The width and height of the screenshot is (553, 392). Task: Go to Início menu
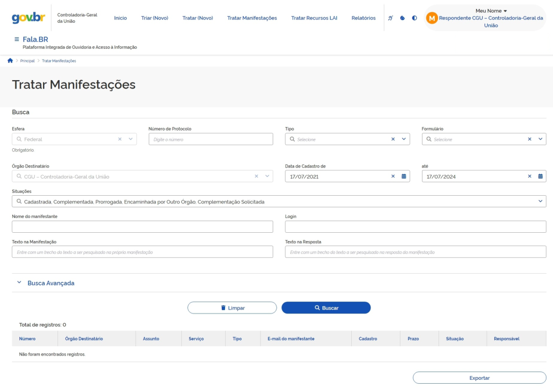click(120, 18)
